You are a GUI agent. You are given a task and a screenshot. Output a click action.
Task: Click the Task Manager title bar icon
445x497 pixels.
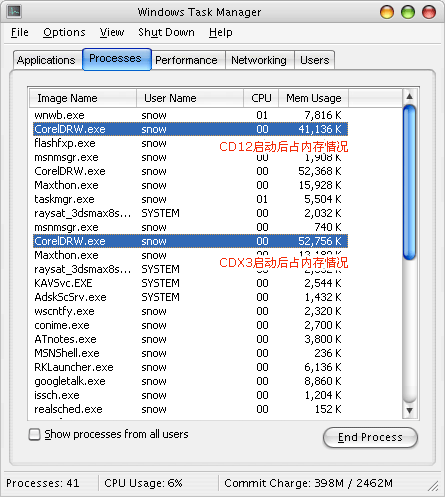14,12
